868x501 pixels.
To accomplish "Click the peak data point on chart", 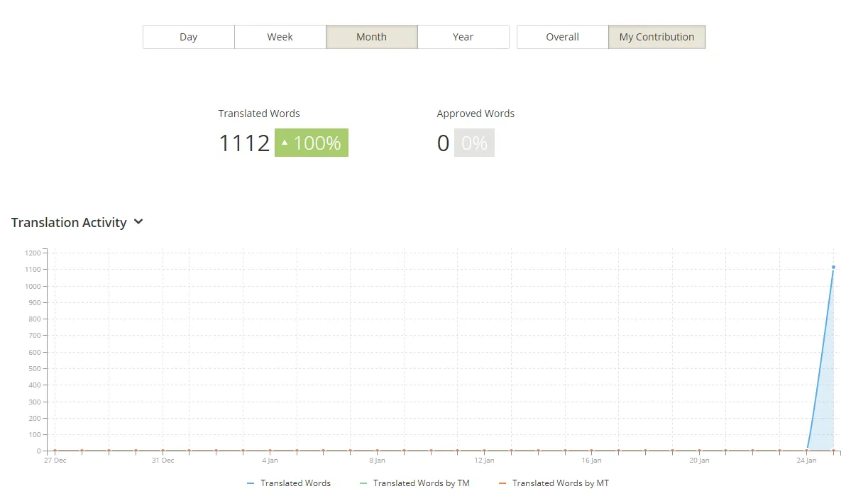I will click(x=833, y=268).
